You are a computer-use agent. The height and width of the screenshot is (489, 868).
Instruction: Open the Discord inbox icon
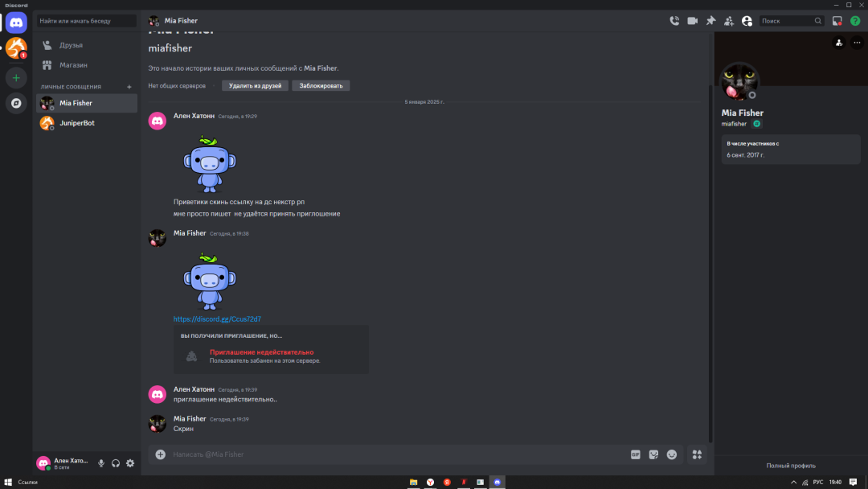tap(837, 21)
